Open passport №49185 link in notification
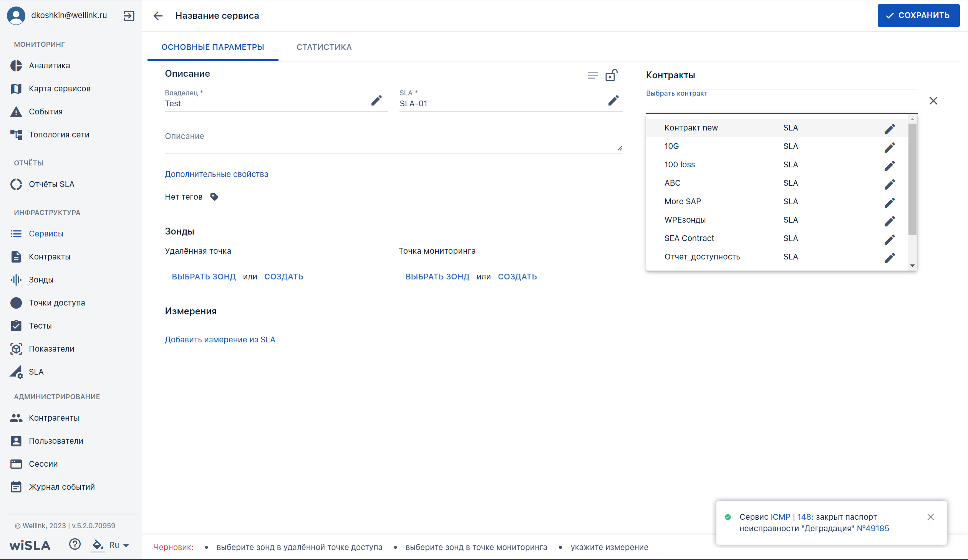The height and width of the screenshot is (560, 968). pos(873,529)
